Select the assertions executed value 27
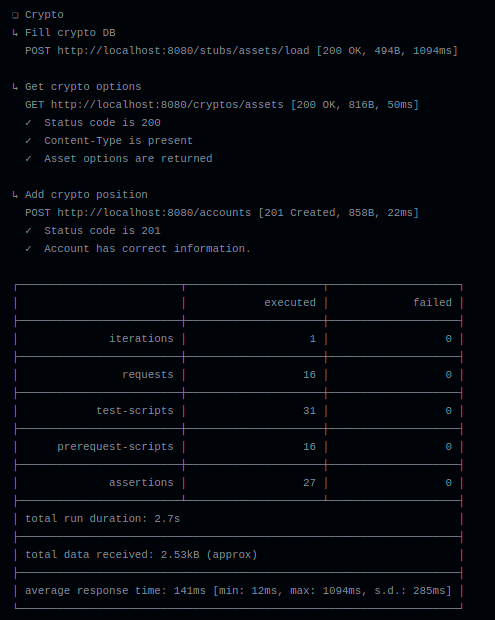495x620 pixels. click(x=309, y=483)
